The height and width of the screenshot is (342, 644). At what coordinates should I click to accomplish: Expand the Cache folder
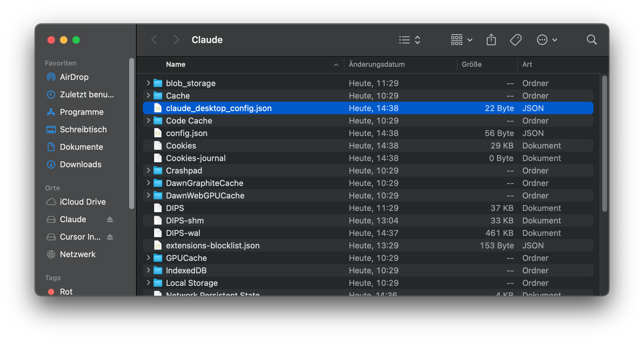pyautogui.click(x=148, y=95)
